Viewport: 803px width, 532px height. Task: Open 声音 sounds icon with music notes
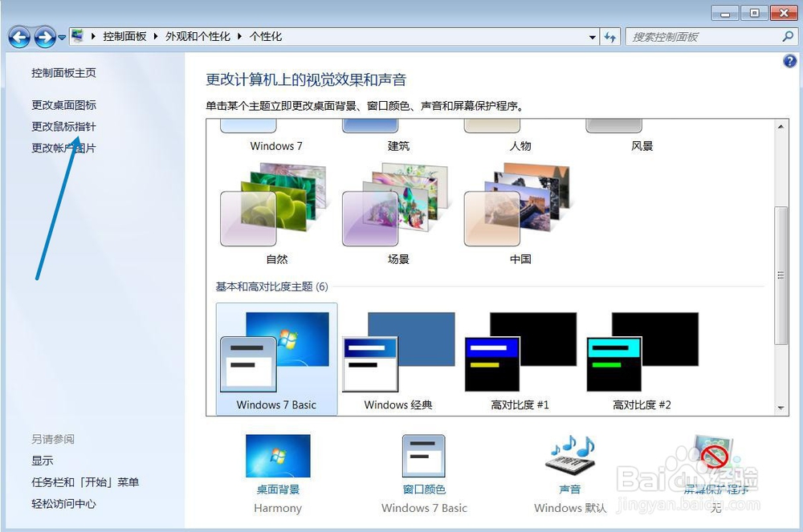click(571, 454)
